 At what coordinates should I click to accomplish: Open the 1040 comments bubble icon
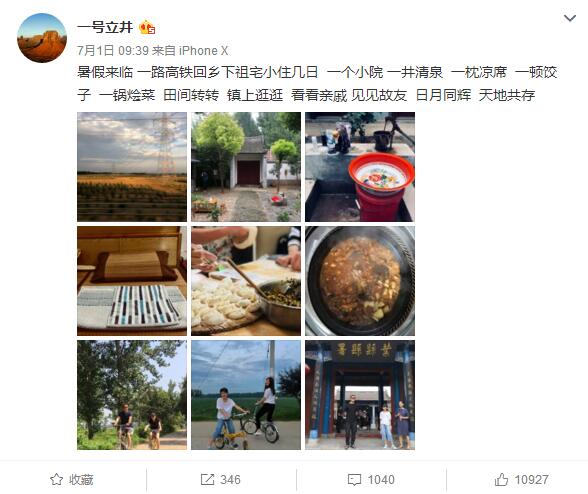click(354, 480)
